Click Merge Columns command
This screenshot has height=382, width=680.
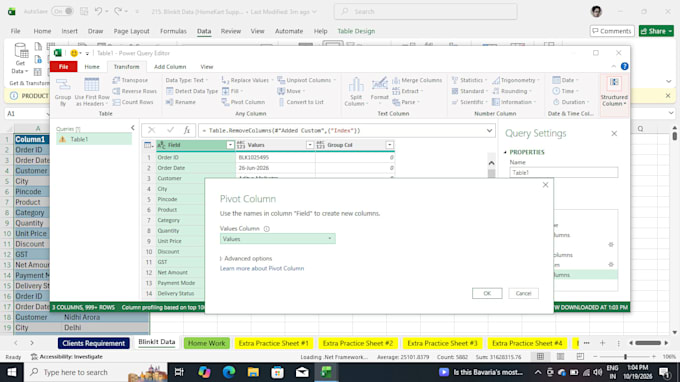point(417,80)
